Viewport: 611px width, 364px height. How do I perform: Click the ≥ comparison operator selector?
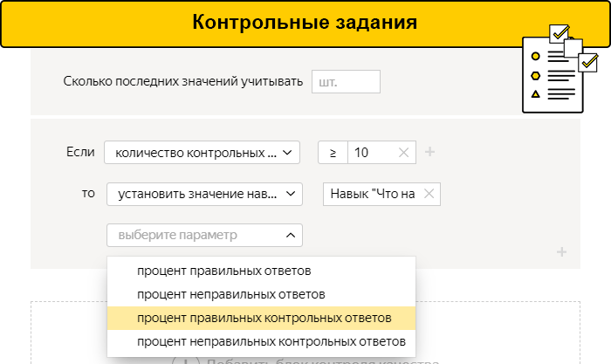click(333, 152)
